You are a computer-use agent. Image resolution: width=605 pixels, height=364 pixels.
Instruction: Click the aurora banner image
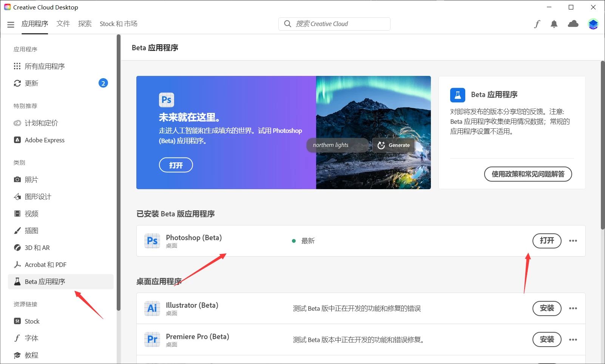click(x=373, y=133)
